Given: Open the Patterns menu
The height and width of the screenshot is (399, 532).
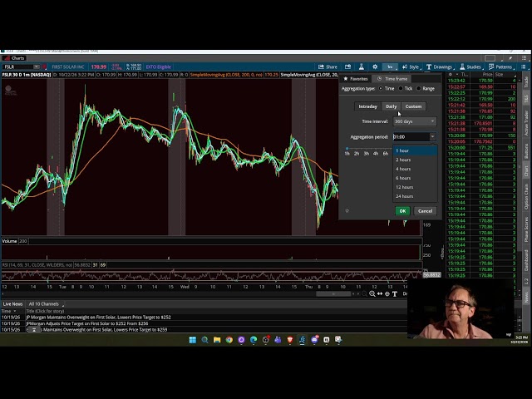Looking at the screenshot, I should pos(500,66).
